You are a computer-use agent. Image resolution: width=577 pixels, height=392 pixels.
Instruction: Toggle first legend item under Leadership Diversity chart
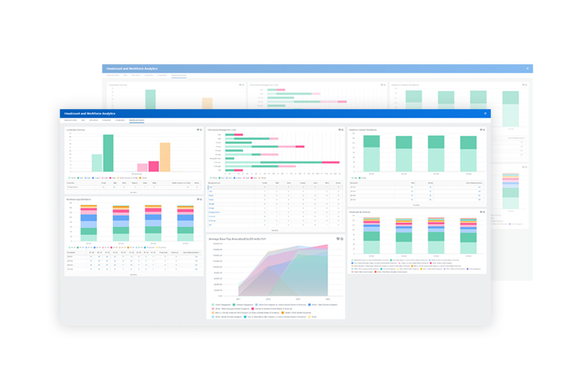[72, 178]
